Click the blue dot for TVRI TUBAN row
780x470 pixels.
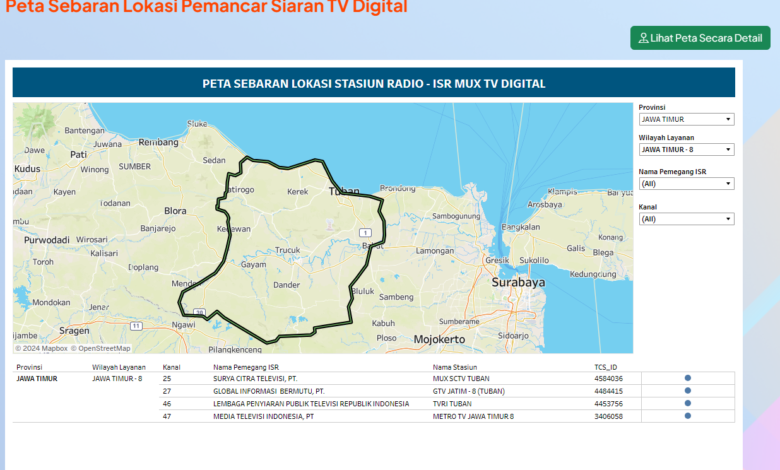click(x=687, y=403)
